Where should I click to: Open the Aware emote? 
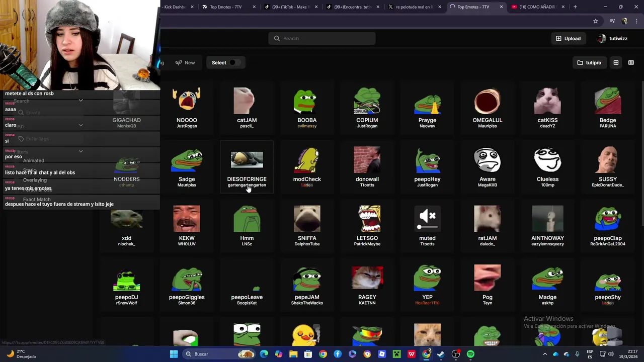488,166
